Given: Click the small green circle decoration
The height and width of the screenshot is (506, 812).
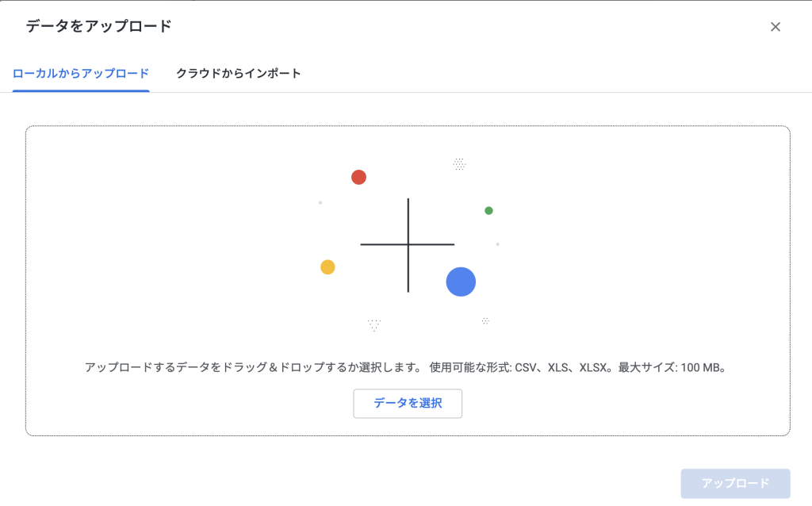Looking at the screenshot, I should tap(488, 211).
